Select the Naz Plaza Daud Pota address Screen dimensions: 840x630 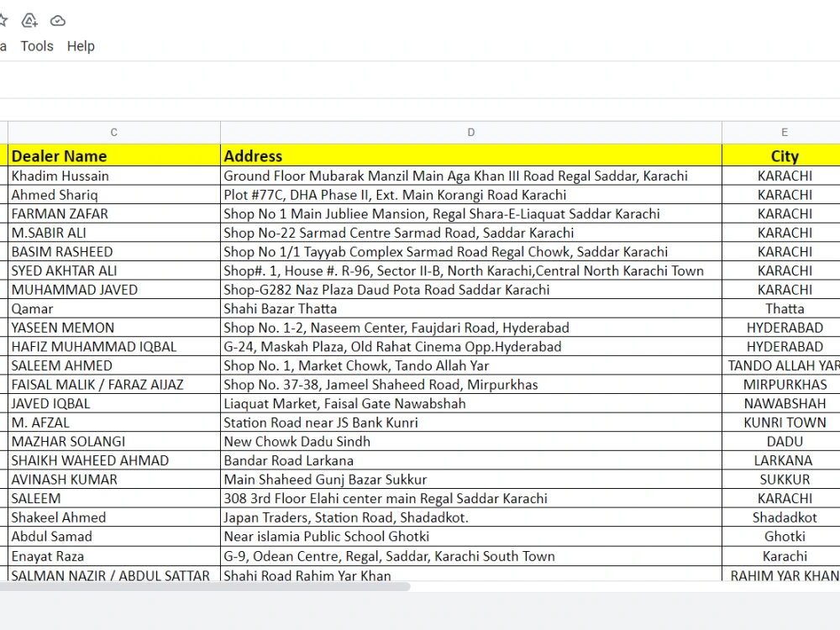coord(471,290)
